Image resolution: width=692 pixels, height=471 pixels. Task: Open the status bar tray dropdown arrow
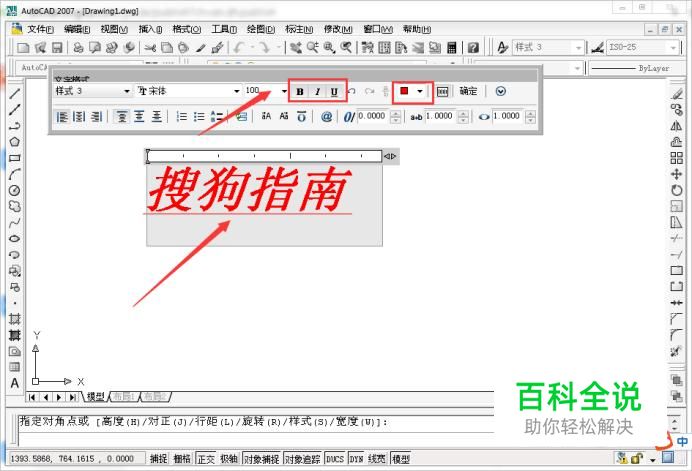coord(653,460)
